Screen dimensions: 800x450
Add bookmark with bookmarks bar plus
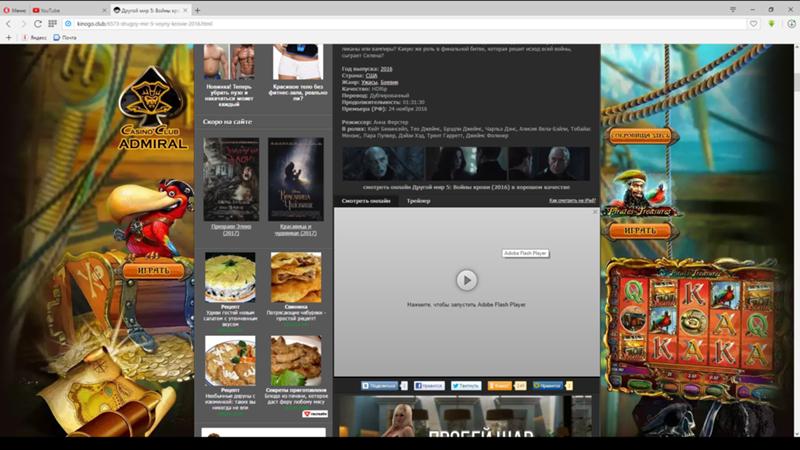(x=8, y=37)
